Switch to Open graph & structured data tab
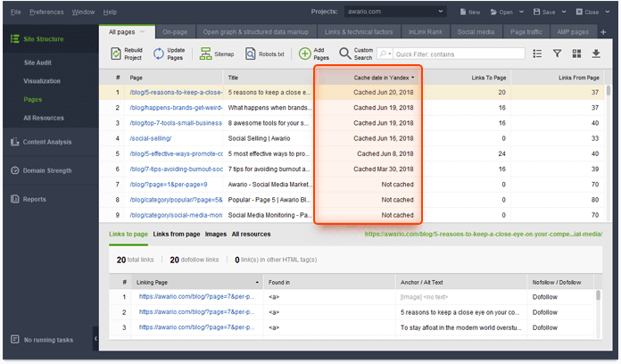Screen dimensions: 621x364 [x=256, y=32]
